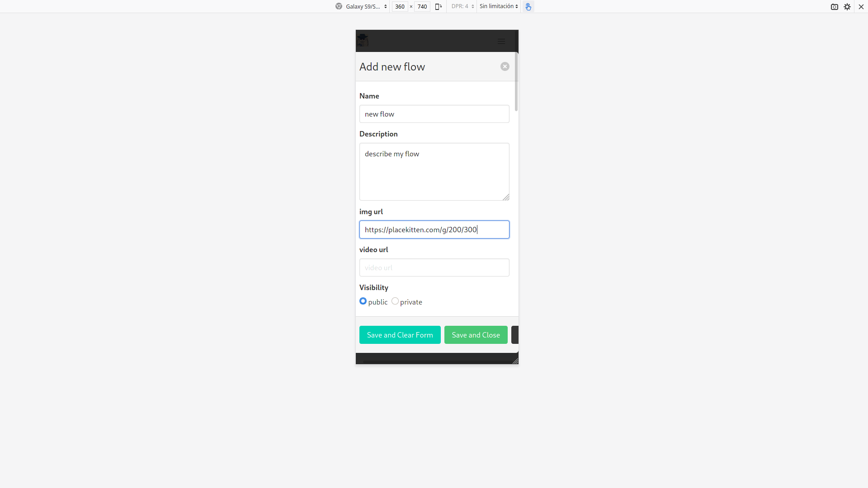Select the public visibility radio

(x=363, y=301)
